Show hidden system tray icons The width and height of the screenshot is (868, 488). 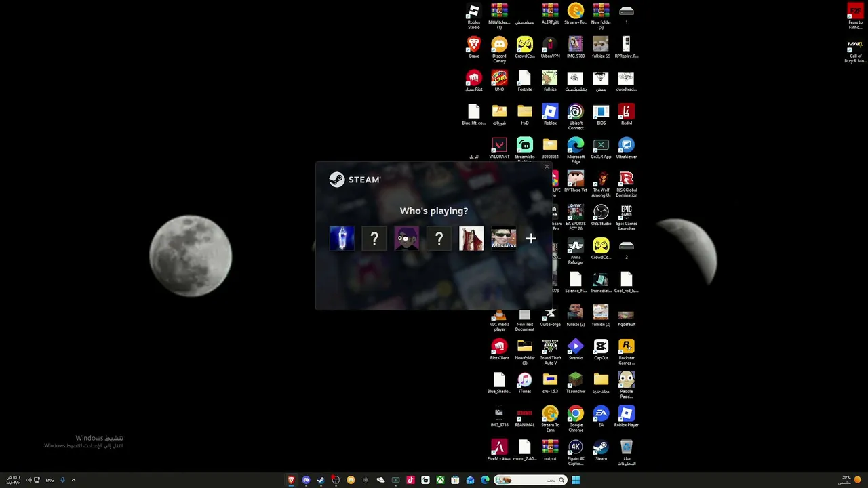point(73,480)
